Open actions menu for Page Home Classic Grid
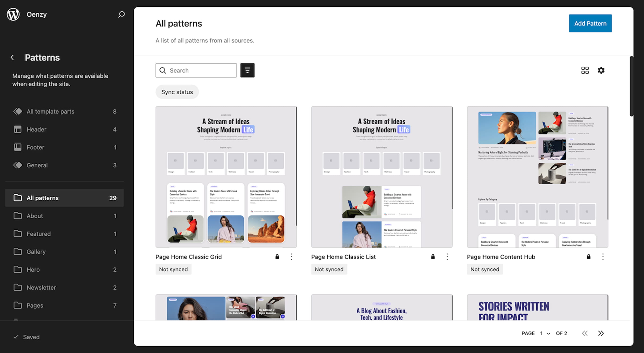644x353 pixels. tap(291, 257)
